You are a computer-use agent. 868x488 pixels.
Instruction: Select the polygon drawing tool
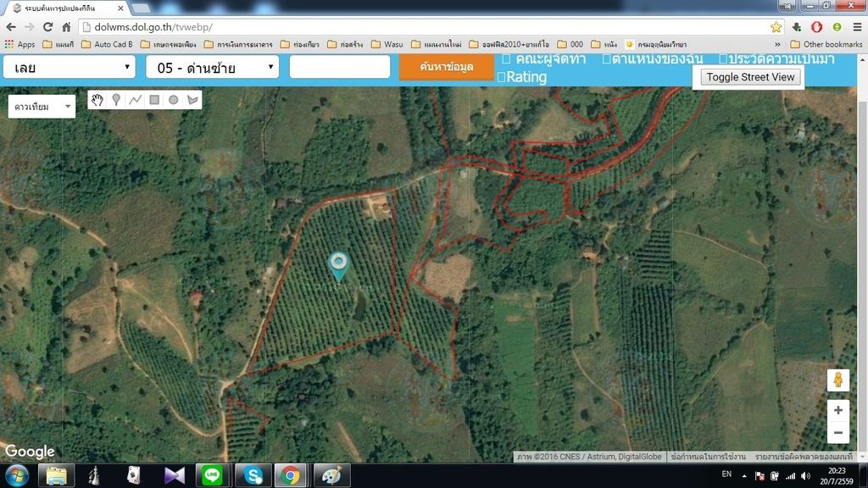click(x=192, y=100)
